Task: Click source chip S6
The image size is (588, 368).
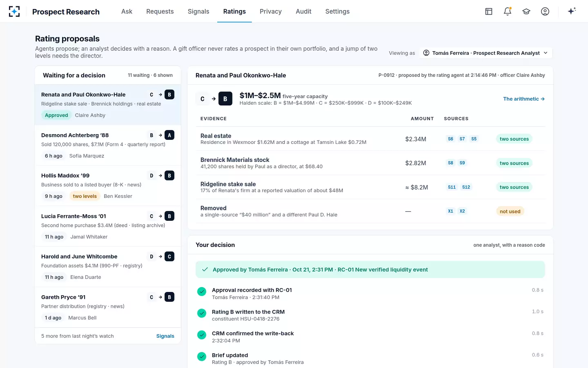Action: tap(450, 139)
